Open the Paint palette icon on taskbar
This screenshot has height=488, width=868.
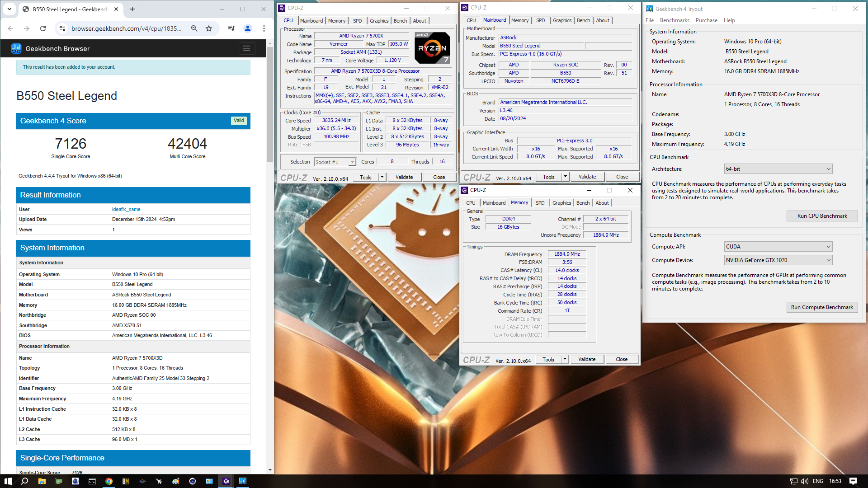click(x=176, y=481)
